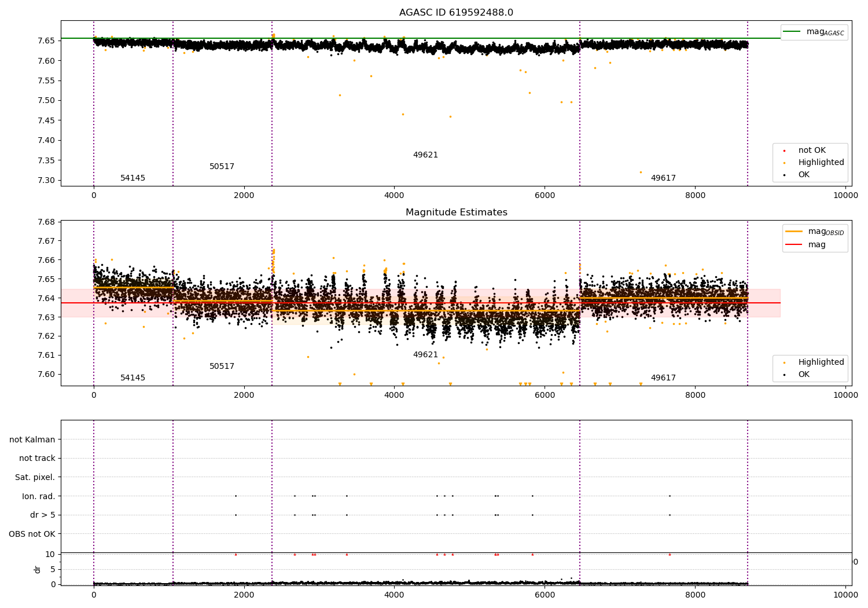The image size is (868, 608).
Task: Click the lowest orange outlier near 7.32 in top plot
Action: click(641, 172)
